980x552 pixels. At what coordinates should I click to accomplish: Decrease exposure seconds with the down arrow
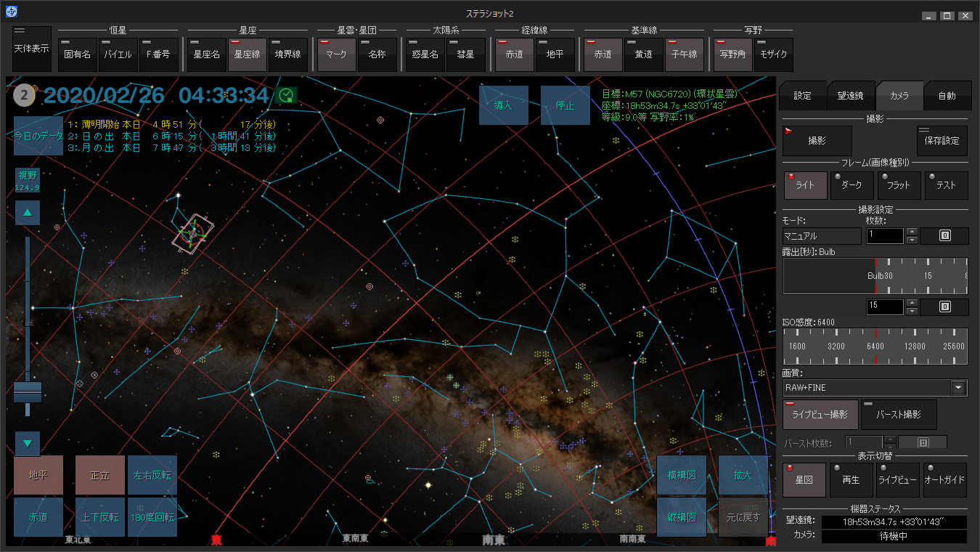(x=912, y=312)
